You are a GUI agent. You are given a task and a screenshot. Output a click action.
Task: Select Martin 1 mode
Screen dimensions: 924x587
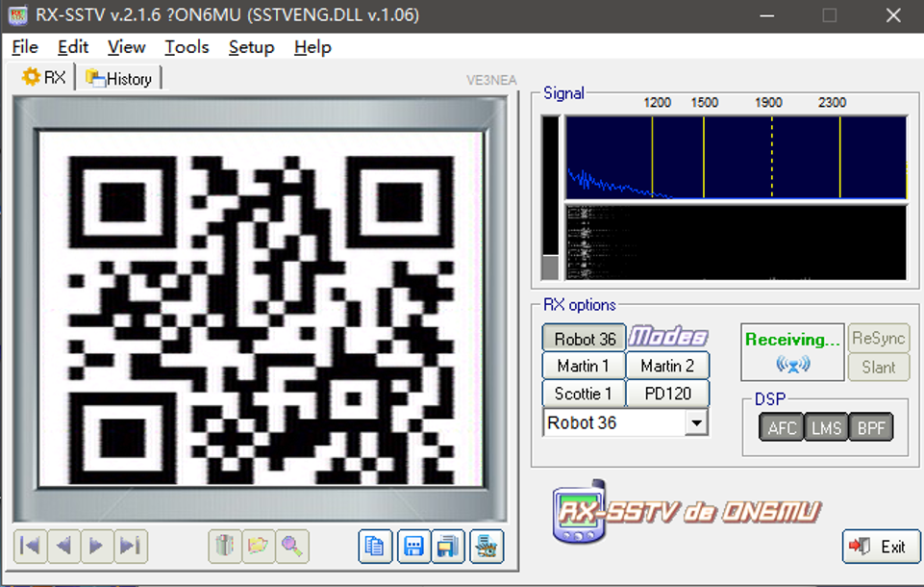[584, 366]
